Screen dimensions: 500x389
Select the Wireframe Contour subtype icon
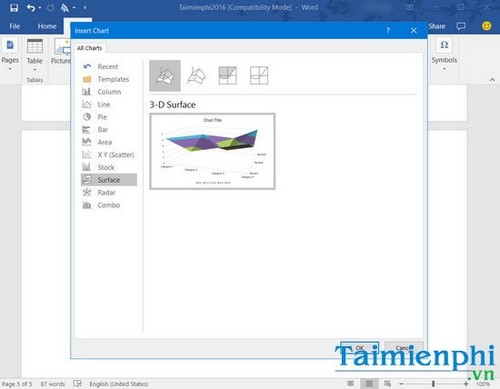(259, 76)
